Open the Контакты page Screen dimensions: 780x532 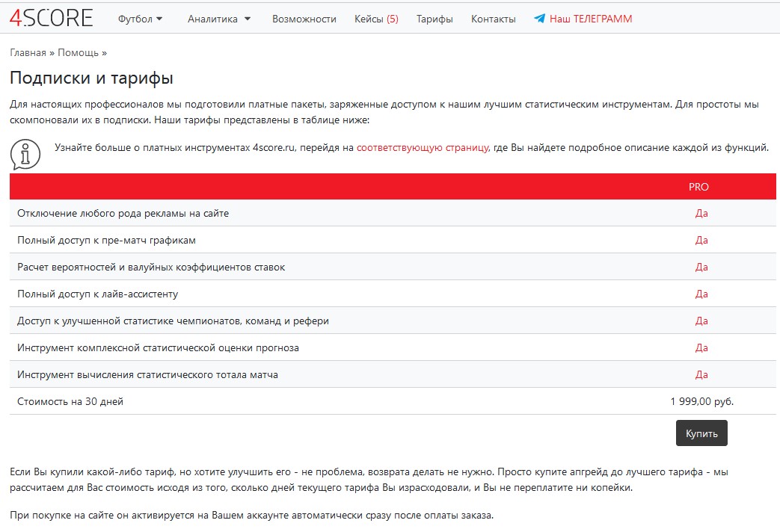(492, 19)
